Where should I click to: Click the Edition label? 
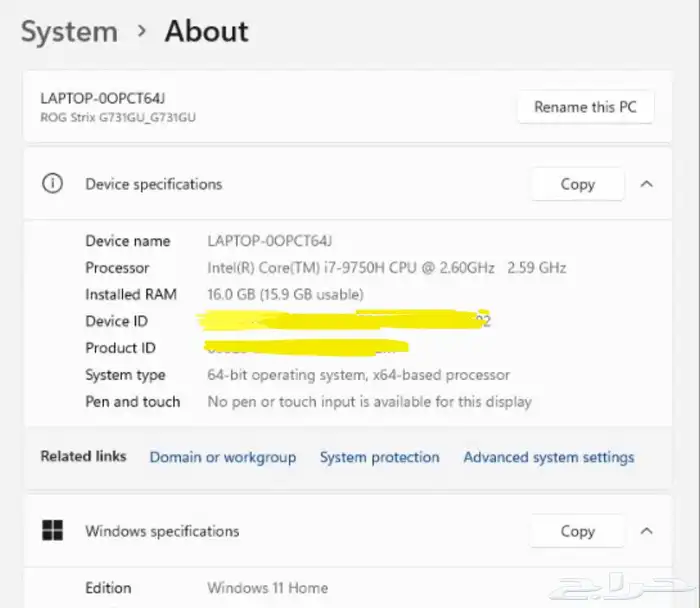tap(108, 588)
